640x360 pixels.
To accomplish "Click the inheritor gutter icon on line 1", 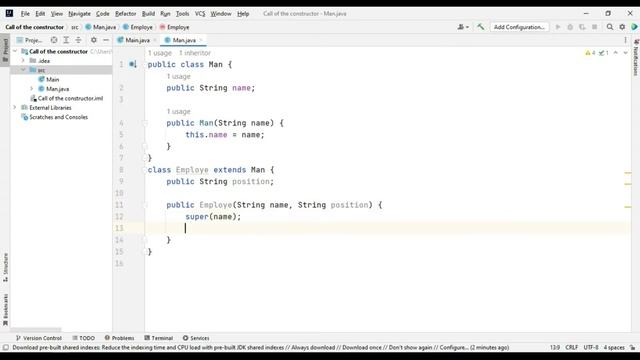I will [133, 64].
